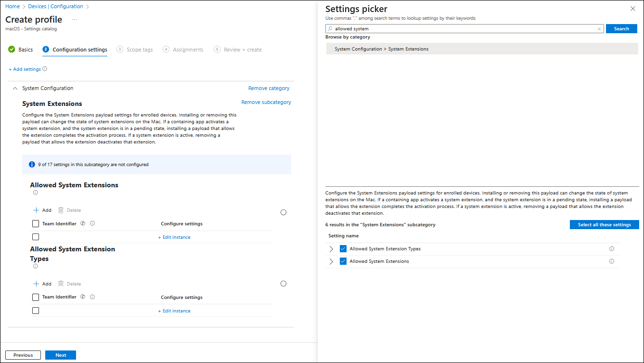Viewport: 644px width, 363px height.
Task: Click Delete in Allowed System Extension Types section
Action: click(69, 284)
